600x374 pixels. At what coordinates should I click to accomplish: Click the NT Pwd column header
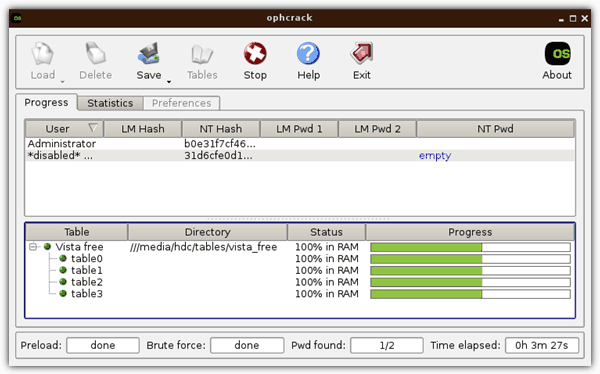[495, 129]
